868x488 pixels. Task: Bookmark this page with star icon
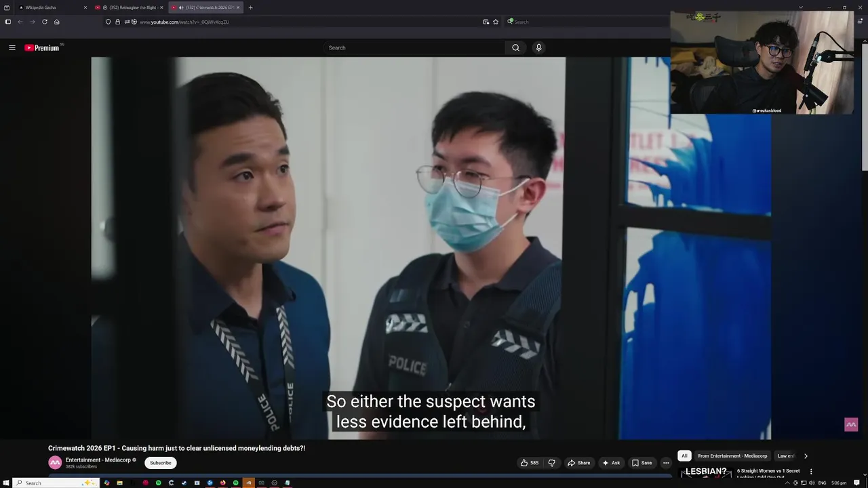pos(496,22)
